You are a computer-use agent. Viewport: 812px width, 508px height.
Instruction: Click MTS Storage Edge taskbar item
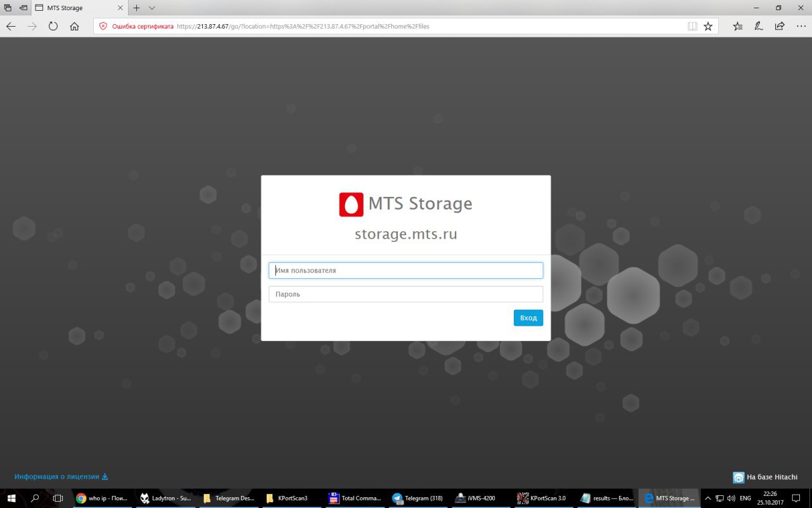tap(669, 498)
